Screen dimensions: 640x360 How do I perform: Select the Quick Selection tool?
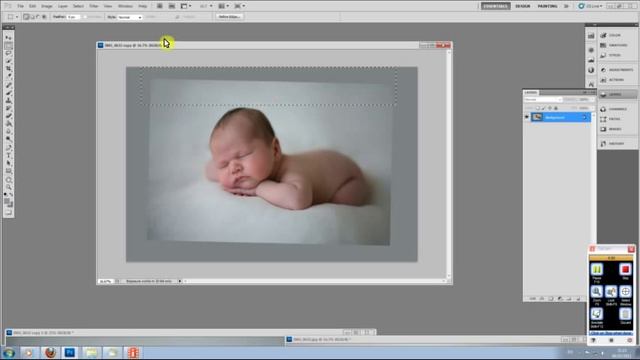pos(9,61)
